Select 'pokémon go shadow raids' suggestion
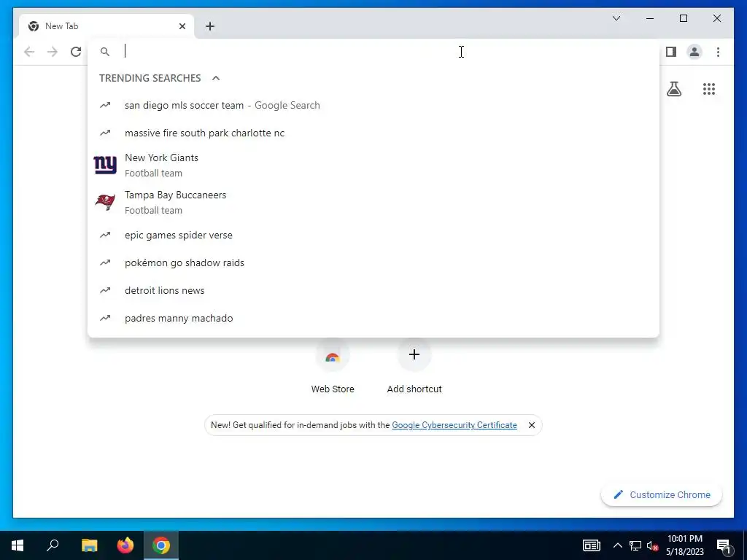 [373, 262]
